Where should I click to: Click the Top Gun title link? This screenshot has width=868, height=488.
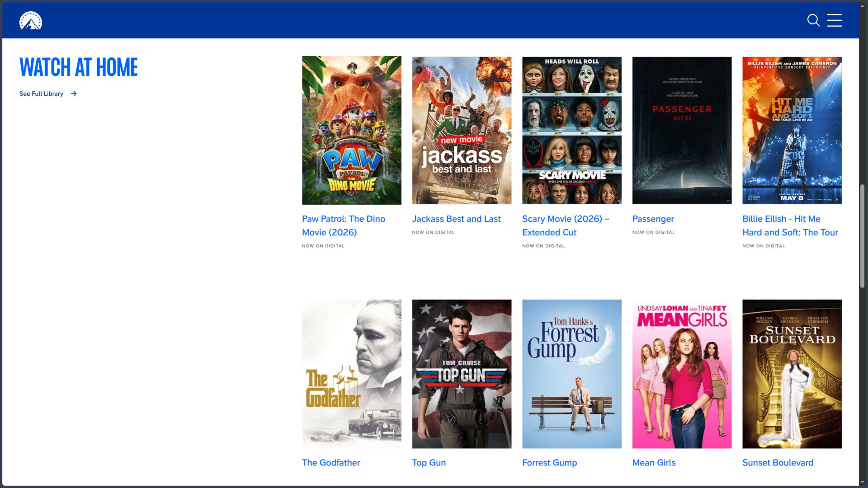click(429, 463)
